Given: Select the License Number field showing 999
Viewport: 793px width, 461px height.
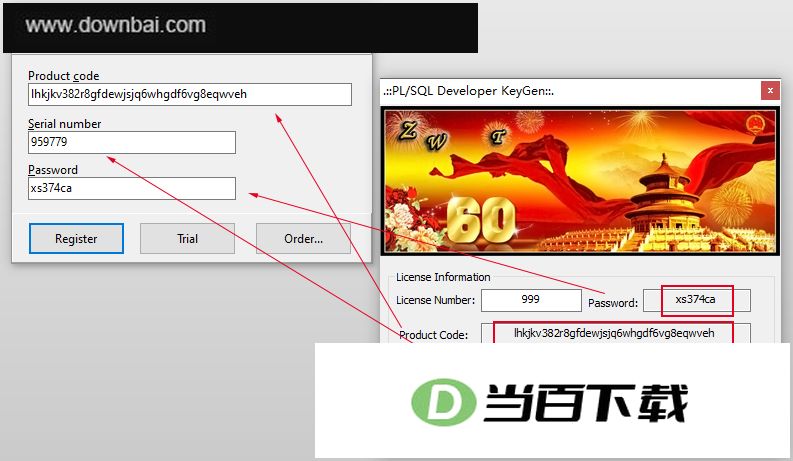Looking at the screenshot, I should point(531,300).
